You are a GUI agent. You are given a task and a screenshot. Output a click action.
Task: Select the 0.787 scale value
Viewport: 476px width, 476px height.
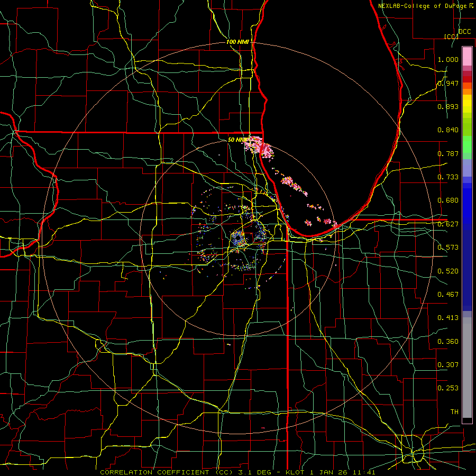(x=448, y=153)
